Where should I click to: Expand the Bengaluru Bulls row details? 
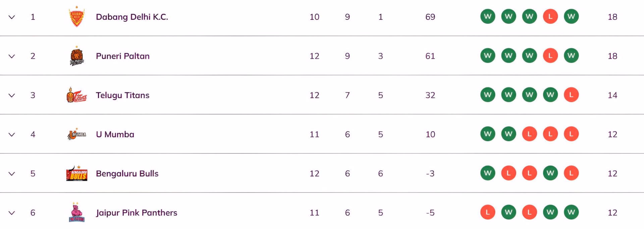12,174
